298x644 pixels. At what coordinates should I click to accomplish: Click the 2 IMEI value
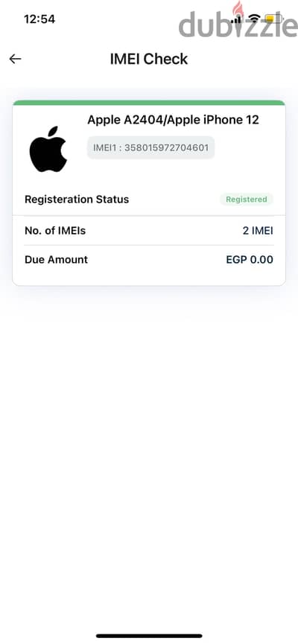[x=258, y=231]
